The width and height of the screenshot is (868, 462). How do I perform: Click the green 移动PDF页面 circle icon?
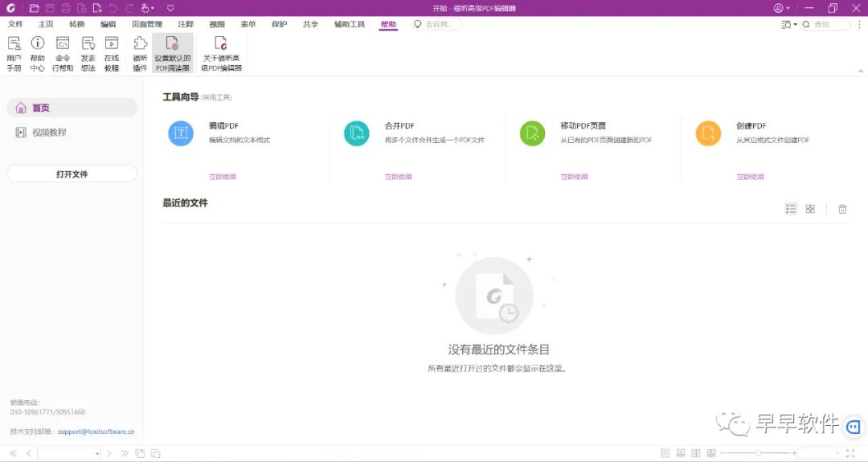(x=533, y=133)
